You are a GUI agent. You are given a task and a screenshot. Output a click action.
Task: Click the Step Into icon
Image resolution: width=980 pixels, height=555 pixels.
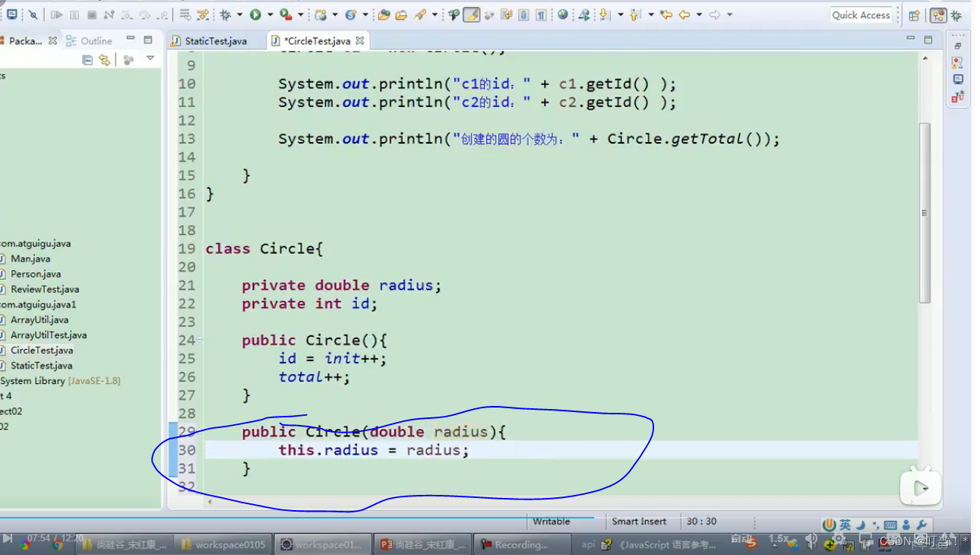point(127,14)
